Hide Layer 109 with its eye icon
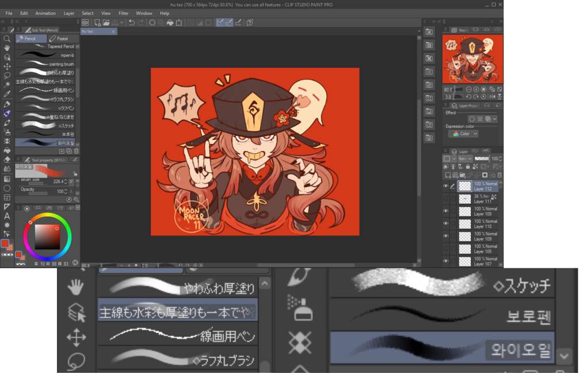The width and height of the screenshot is (588, 373). (x=446, y=236)
